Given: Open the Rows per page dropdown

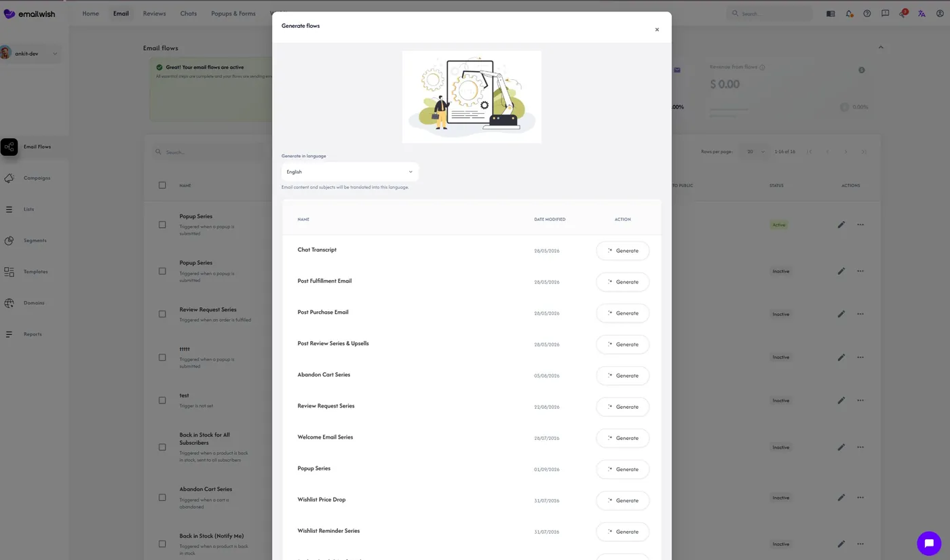Looking at the screenshot, I should coord(755,152).
